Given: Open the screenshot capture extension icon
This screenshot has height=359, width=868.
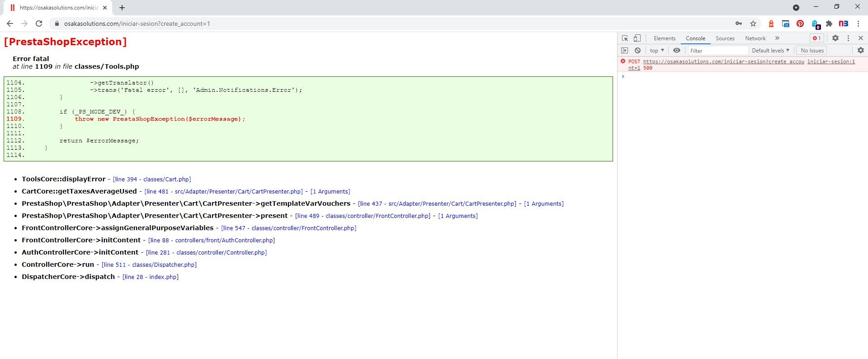Looking at the screenshot, I should tap(786, 24).
